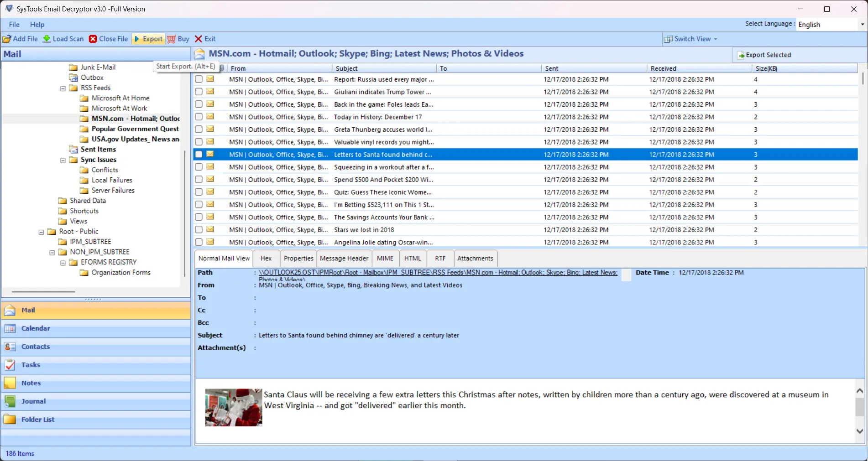Click the Notes yellow icon
This screenshot has height=461, width=868.
pyautogui.click(x=10, y=383)
